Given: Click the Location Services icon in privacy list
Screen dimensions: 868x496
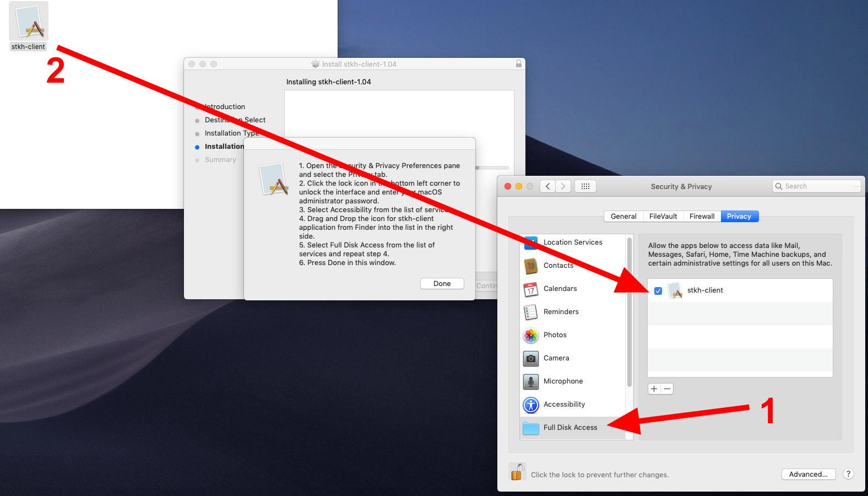Looking at the screenshot, I should click(x=531, y=242).
